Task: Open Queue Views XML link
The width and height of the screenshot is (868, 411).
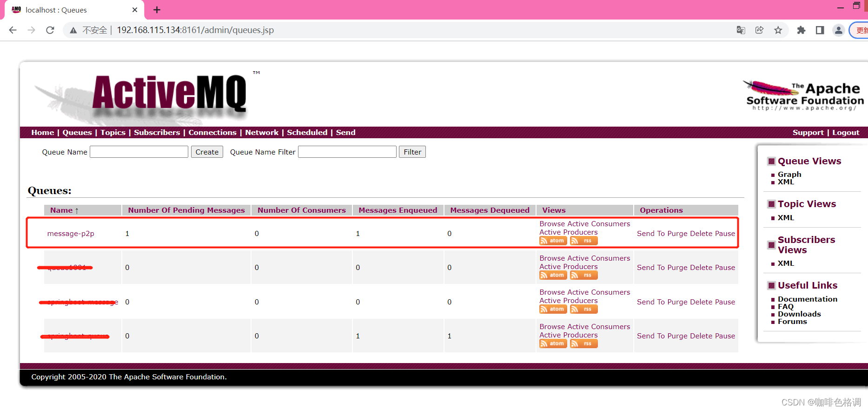Action: 786,182
